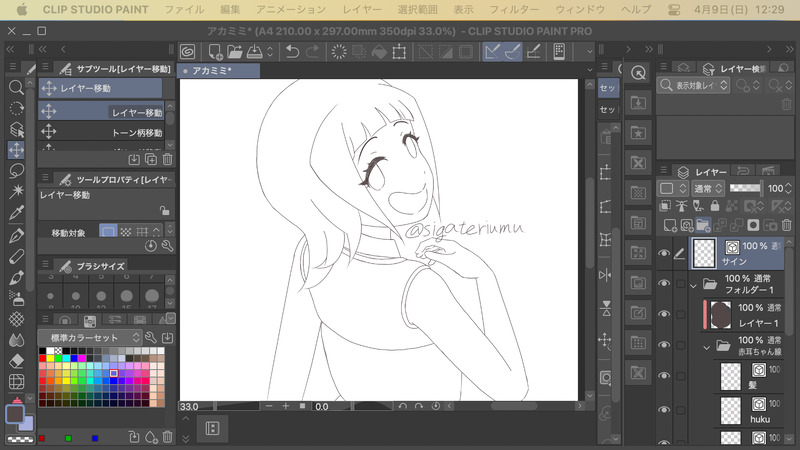Zoom in with plus button
This screenshot has height=450, width=800.
point(286,406)
